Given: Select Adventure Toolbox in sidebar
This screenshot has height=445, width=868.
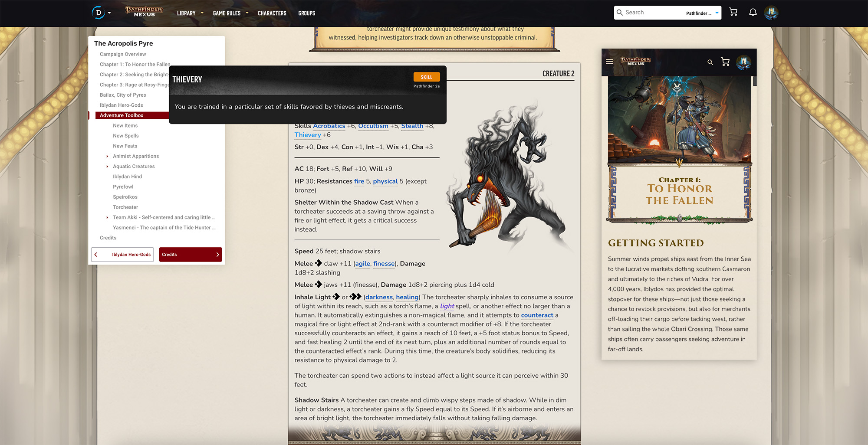Looking at the screenshot, I should [x=132, y=115].
